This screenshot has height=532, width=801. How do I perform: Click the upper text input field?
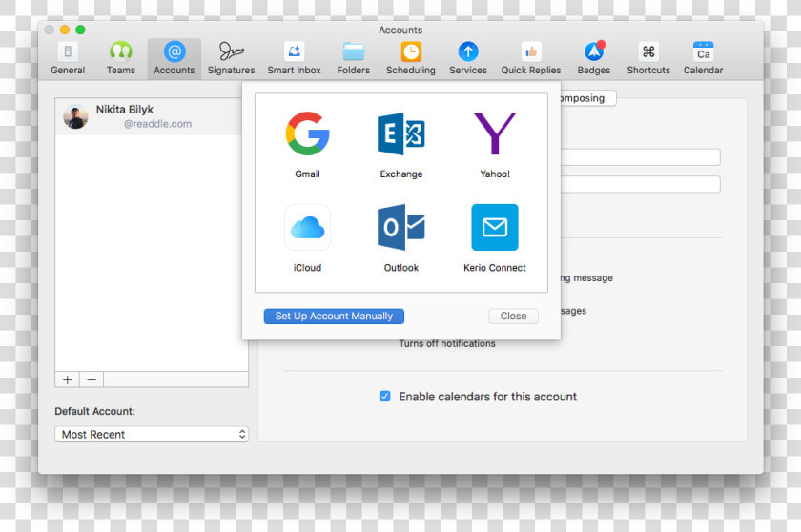(641, 156)
